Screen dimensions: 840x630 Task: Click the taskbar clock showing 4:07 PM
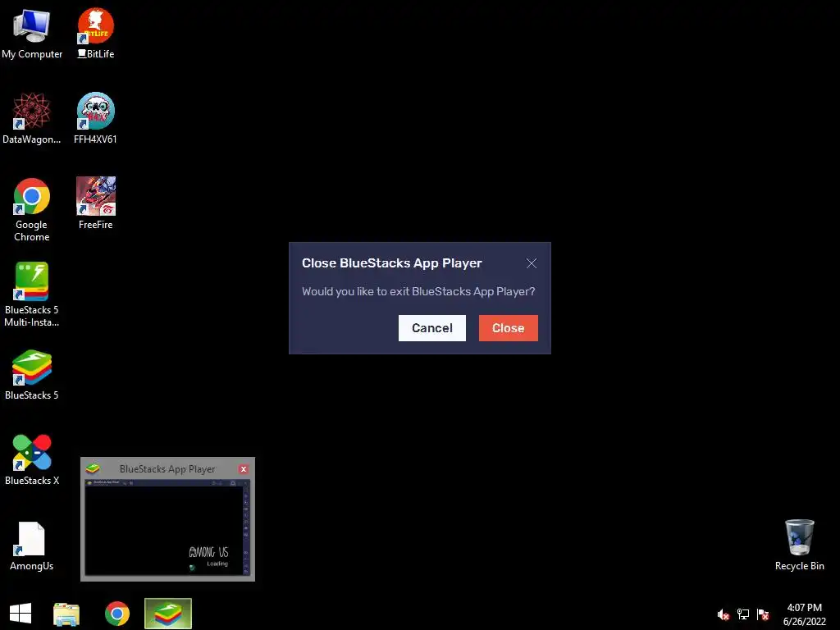804,614
